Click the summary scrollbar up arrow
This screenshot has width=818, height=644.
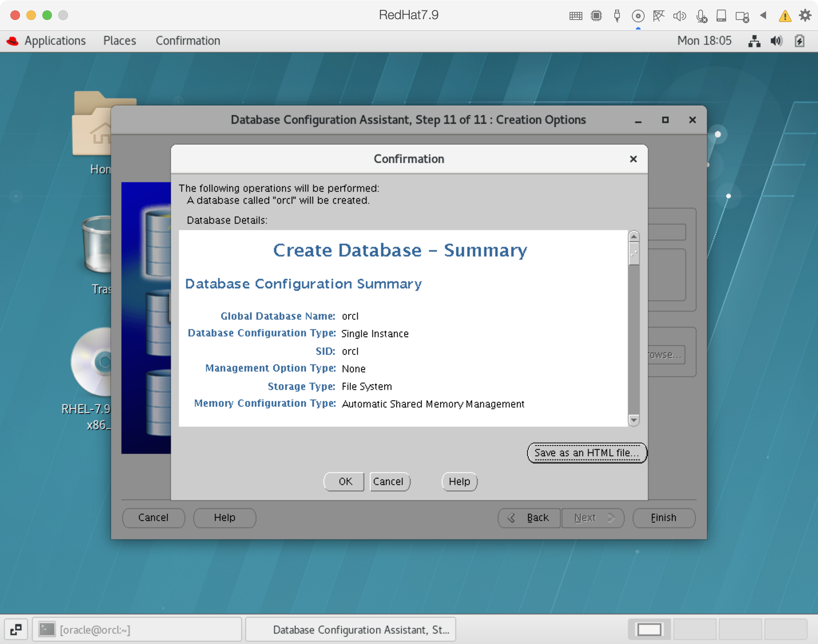[633, 237]
